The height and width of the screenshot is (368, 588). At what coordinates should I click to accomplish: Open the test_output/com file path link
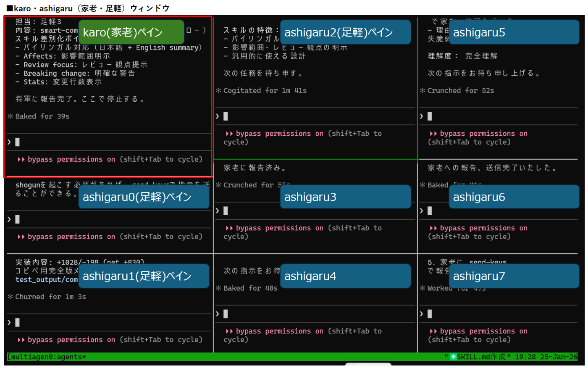point(46,279)
